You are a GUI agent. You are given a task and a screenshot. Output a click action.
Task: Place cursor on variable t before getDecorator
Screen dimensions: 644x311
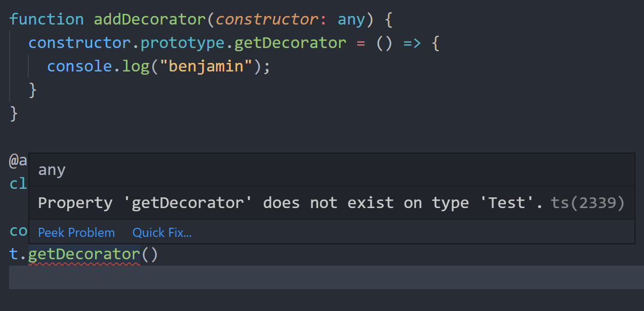[14, 254]
